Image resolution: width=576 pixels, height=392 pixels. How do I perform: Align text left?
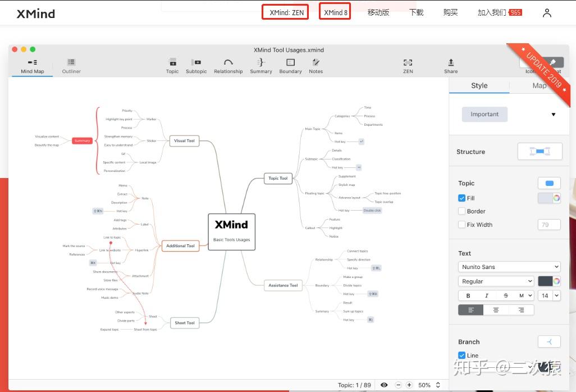[471, 310]
